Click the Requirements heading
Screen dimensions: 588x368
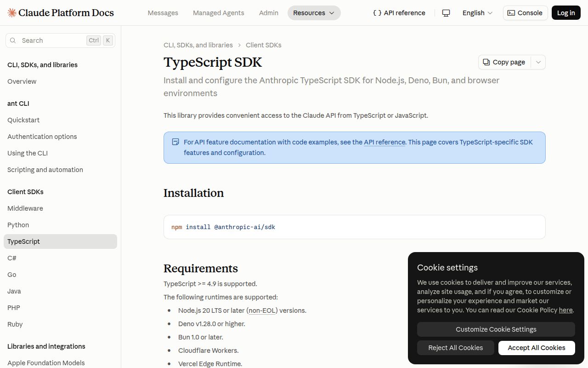[201, 268]
